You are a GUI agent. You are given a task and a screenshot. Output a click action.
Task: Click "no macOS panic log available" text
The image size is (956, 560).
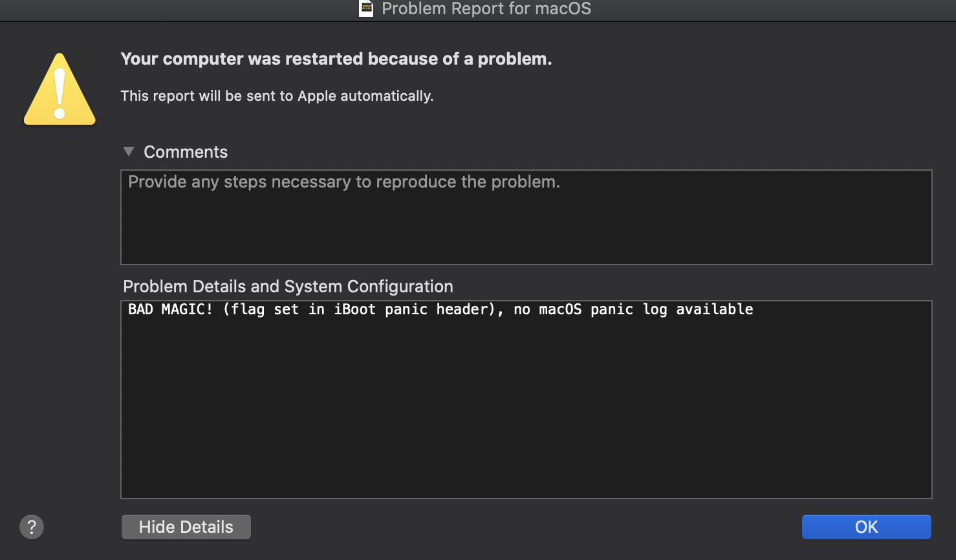pos(633,310)
